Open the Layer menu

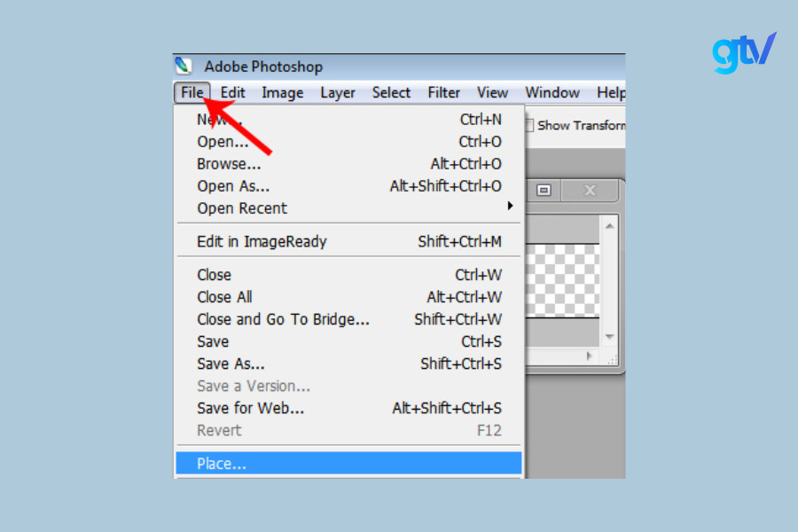[338, 92]
